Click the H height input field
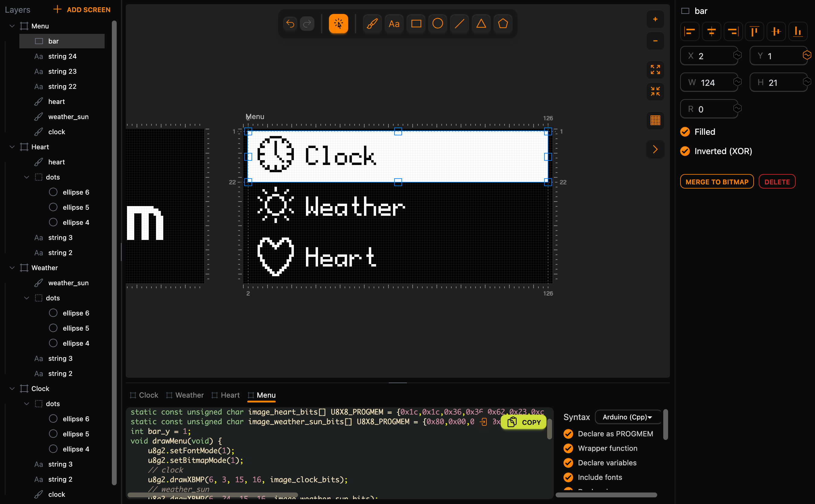The height and width of the screenshot is (504, 815). (778, 82)
